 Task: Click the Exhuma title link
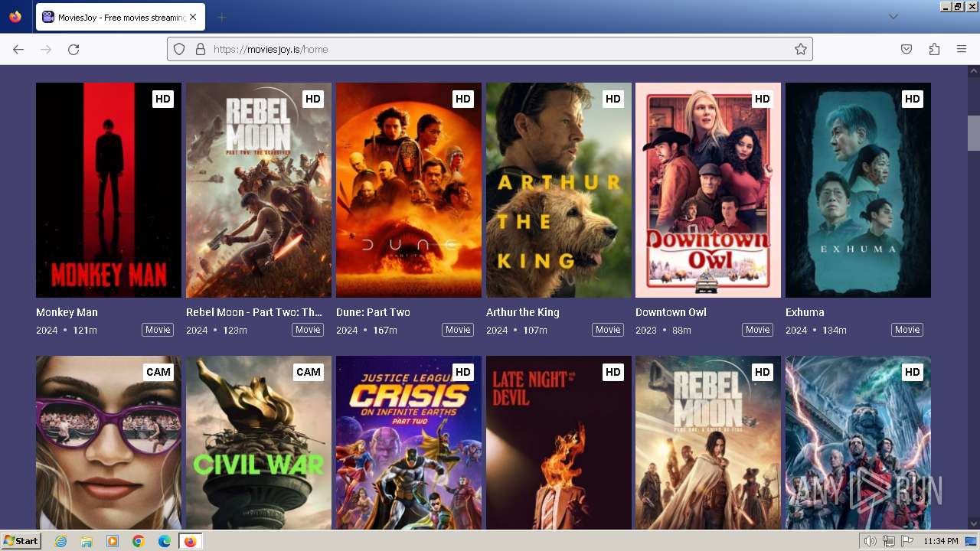click(x=805, y=312)
